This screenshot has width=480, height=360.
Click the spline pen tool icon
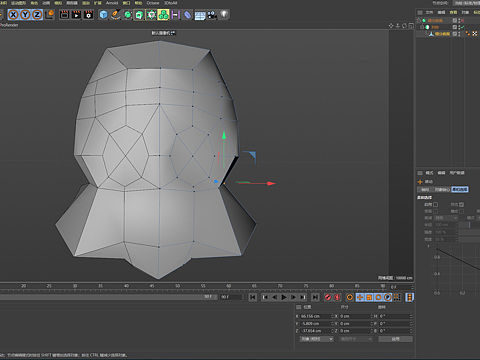(115, 15)
